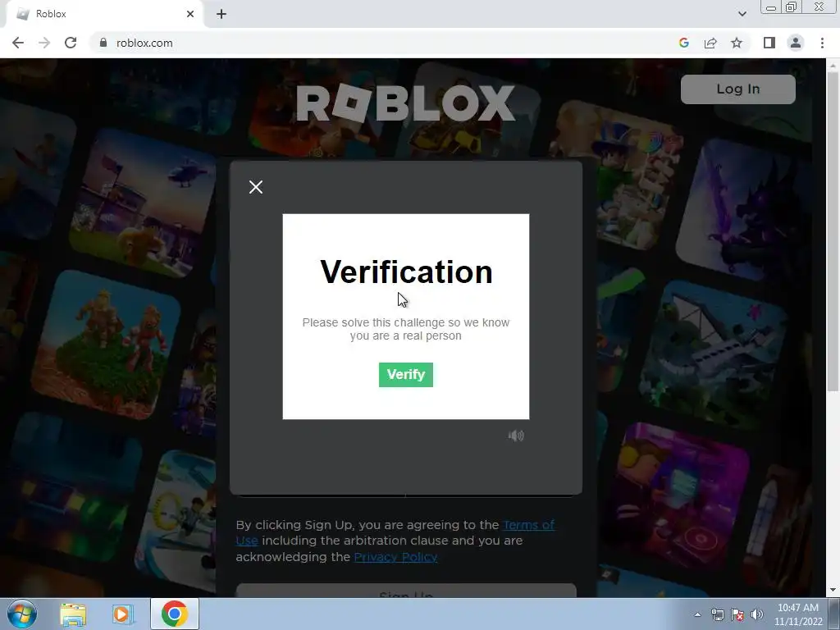Open the Privacy Policy link
The width and height of the screenshot is (840, 630).
click(x=395, y=557)
